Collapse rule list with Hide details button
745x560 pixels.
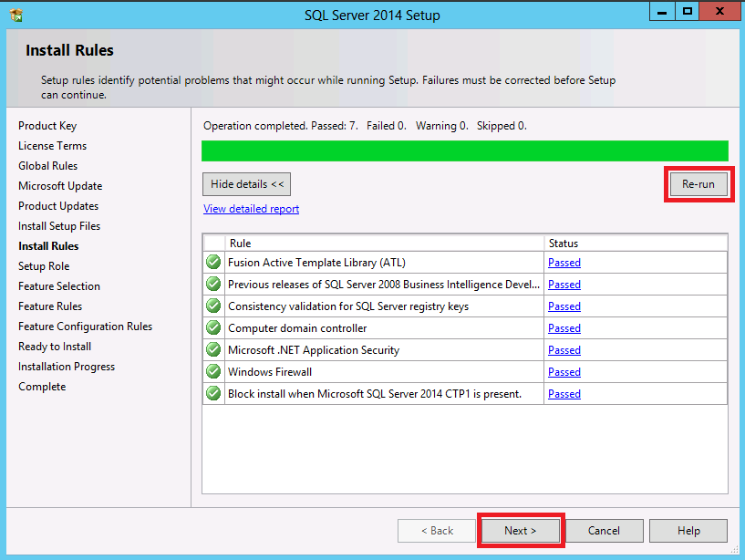pos(246,184)
